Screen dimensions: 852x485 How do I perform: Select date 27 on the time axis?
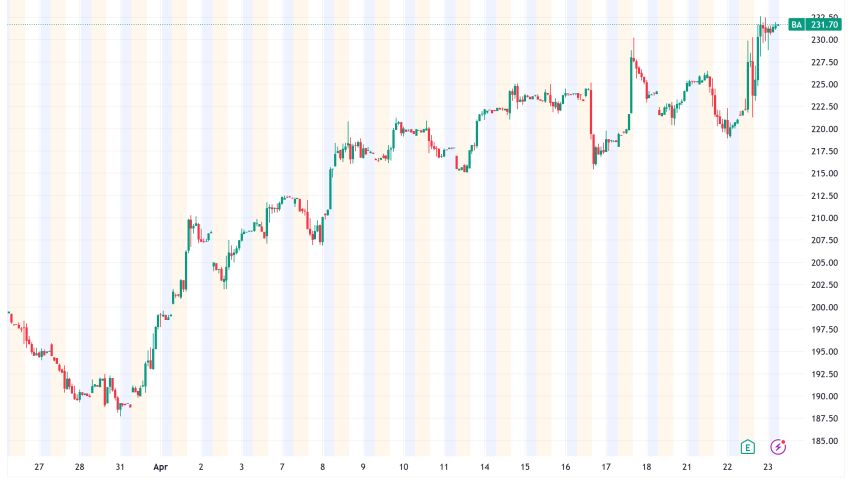point(39,467)
